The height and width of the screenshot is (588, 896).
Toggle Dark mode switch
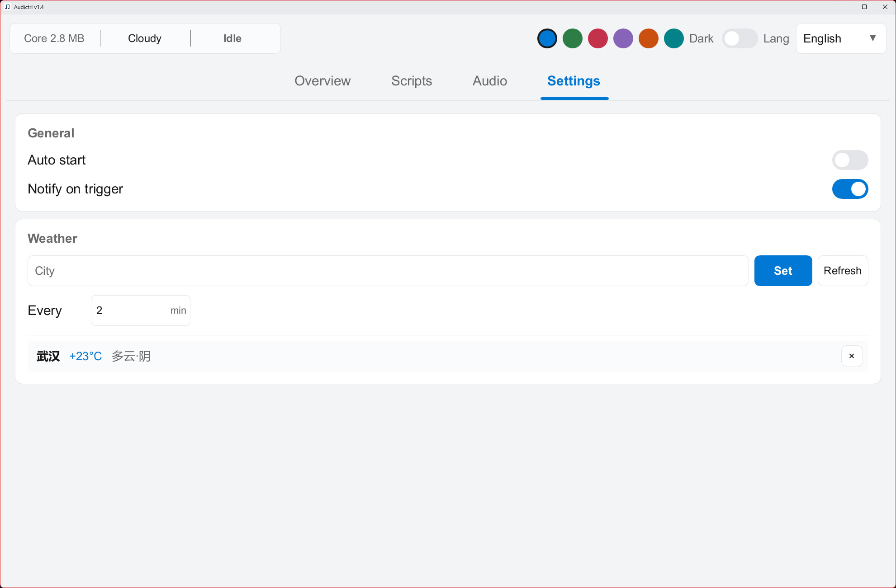[740, 38]
